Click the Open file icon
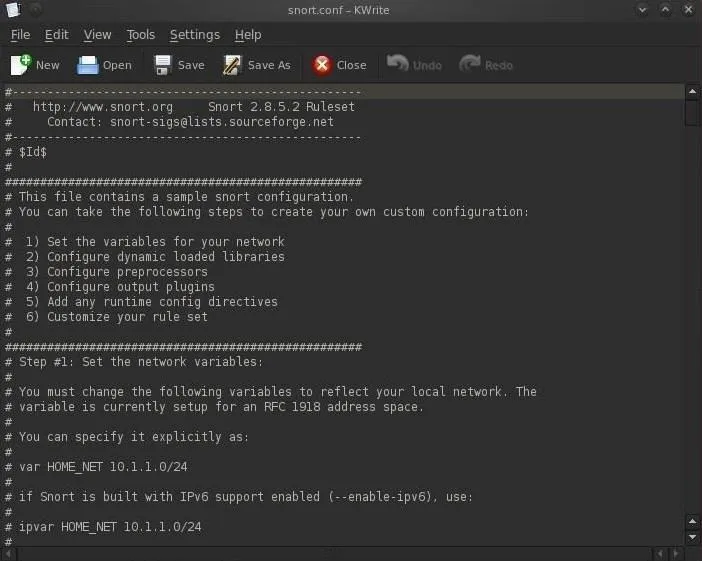702x561 pixels. (87, 65)
